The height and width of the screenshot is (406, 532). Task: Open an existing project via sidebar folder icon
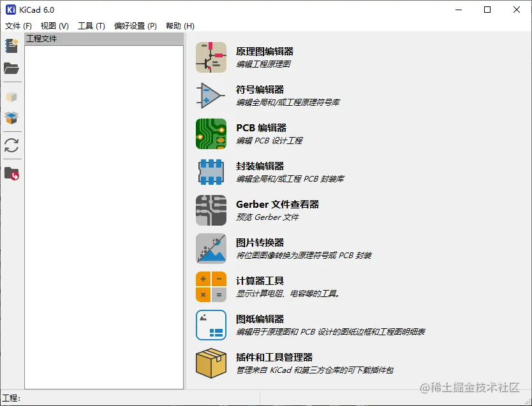click(x=11, y=68)
